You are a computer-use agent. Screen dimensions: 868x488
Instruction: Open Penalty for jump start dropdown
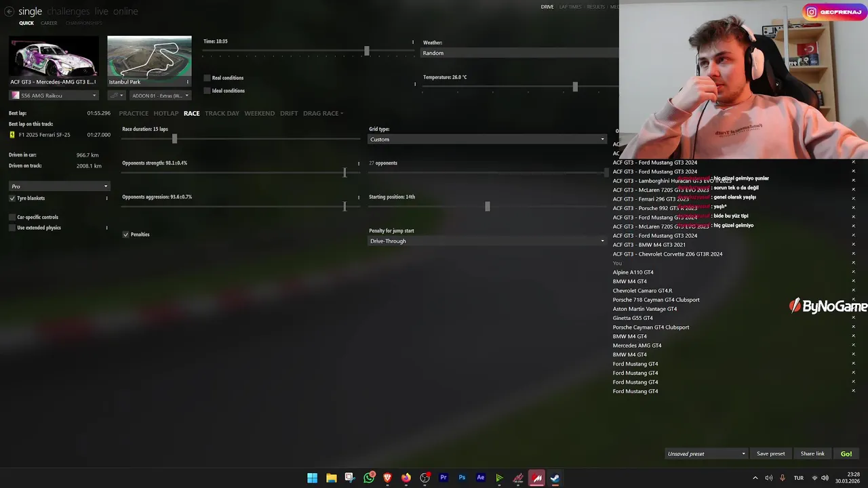487,241
